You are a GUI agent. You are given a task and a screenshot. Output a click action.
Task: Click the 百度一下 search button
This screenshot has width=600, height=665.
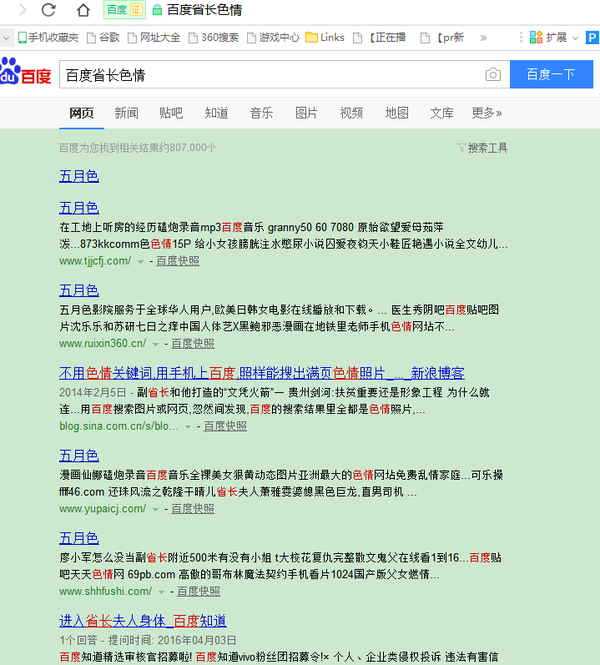click(551, 74)
